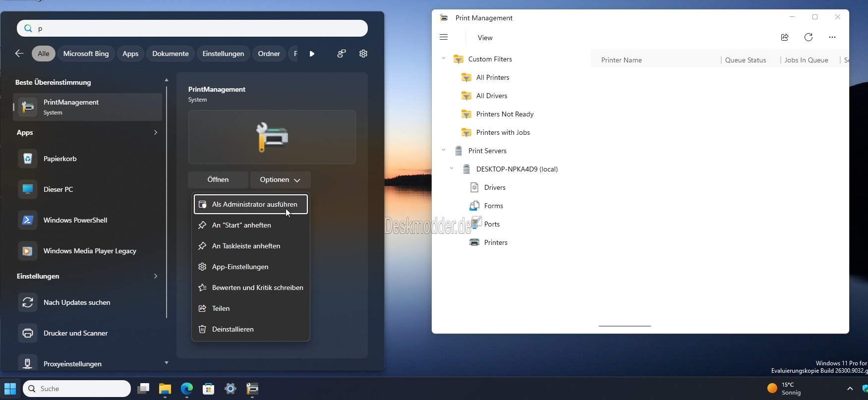Open the three-dot more options menu
The width and height of the screenshot is (868, 400).
click(x=832, y=37)
